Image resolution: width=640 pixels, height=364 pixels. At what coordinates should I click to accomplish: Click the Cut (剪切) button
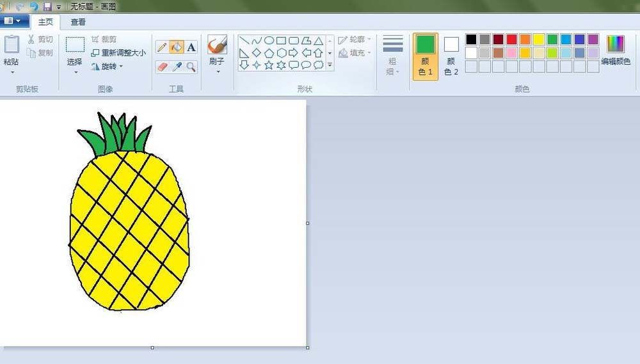click(40, 39)
